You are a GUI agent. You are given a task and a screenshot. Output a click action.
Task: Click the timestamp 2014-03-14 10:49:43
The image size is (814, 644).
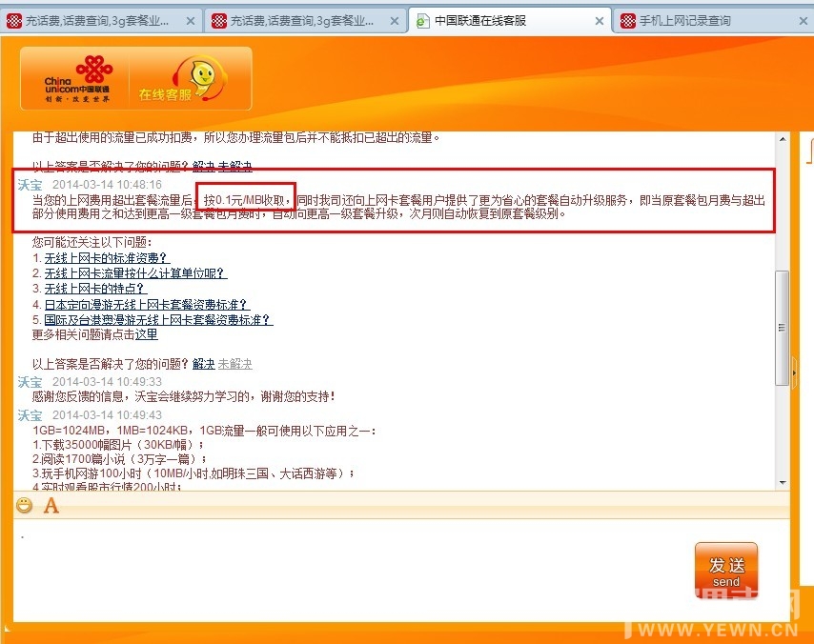107,415
